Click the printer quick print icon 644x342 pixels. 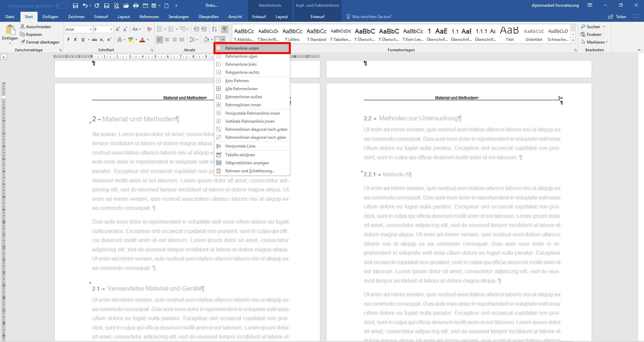(136, 5)
